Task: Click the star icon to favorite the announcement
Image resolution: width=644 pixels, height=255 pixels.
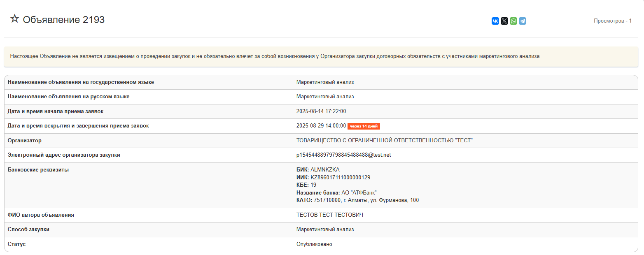Action: (14, 19)
